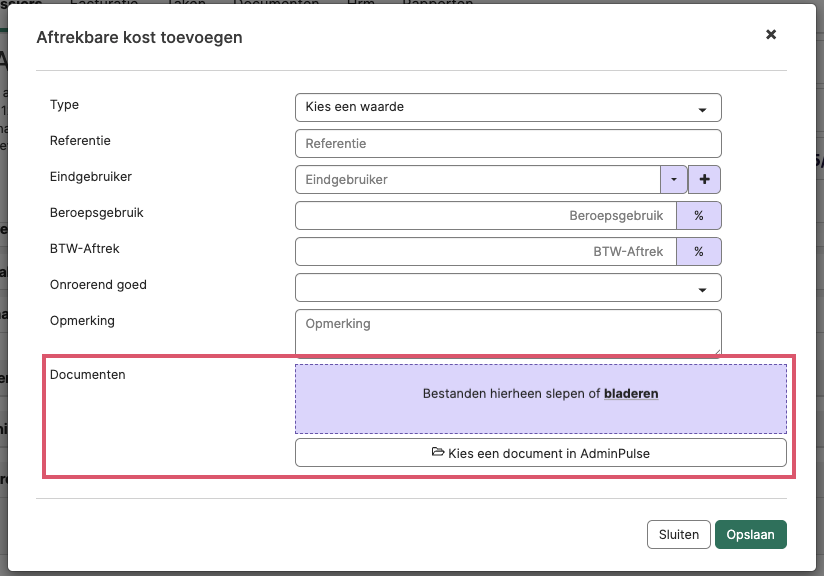This screenshot has height=576, width=824.
Task: Expand the Eindgebruiker dropdown arrow
Action: click(674, 180)
